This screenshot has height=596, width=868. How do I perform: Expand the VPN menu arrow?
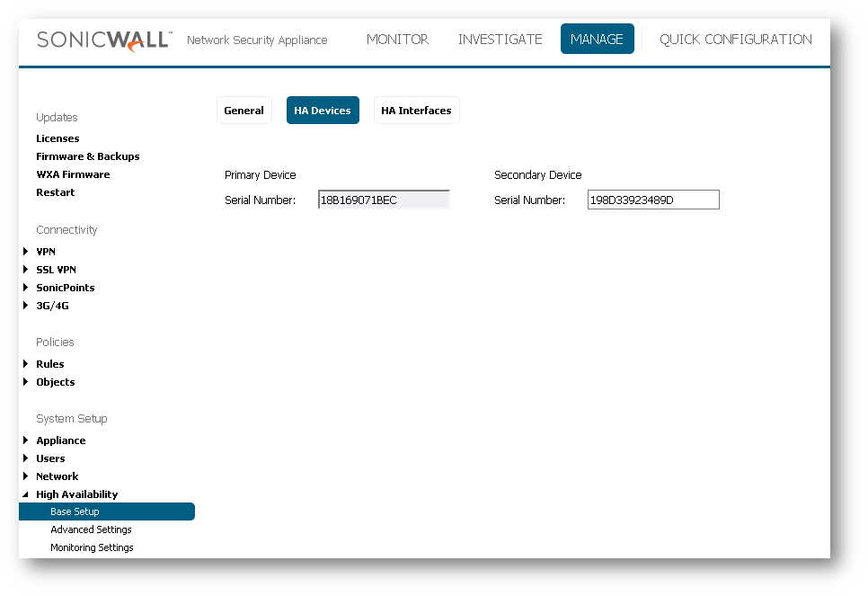pyautogui.click(x=26, y=252)
